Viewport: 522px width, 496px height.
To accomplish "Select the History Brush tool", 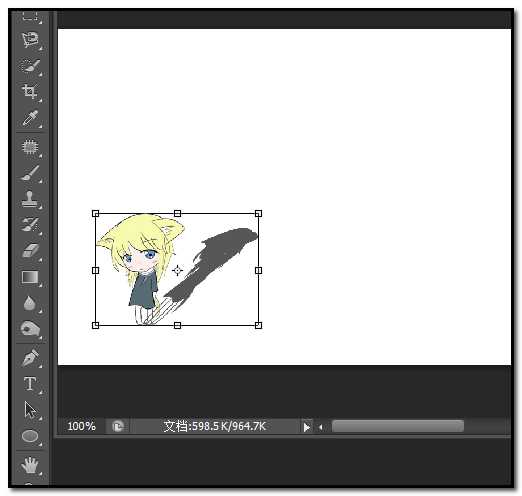I will click(30, 225).
